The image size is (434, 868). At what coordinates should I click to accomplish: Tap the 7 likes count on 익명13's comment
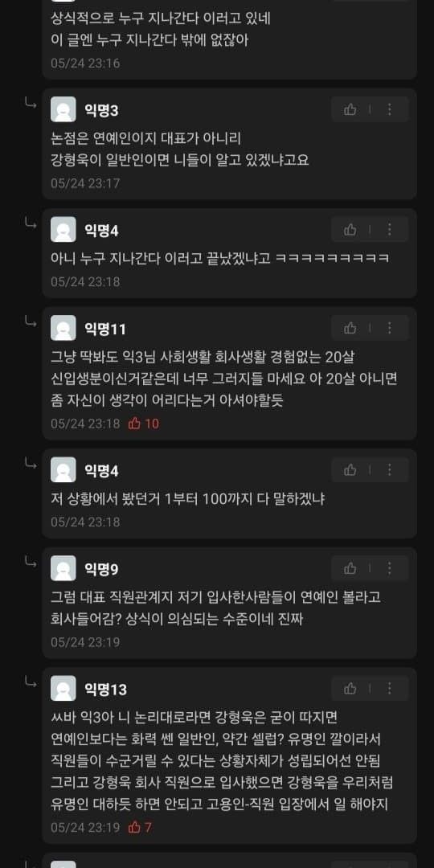[x=140, y=827]
